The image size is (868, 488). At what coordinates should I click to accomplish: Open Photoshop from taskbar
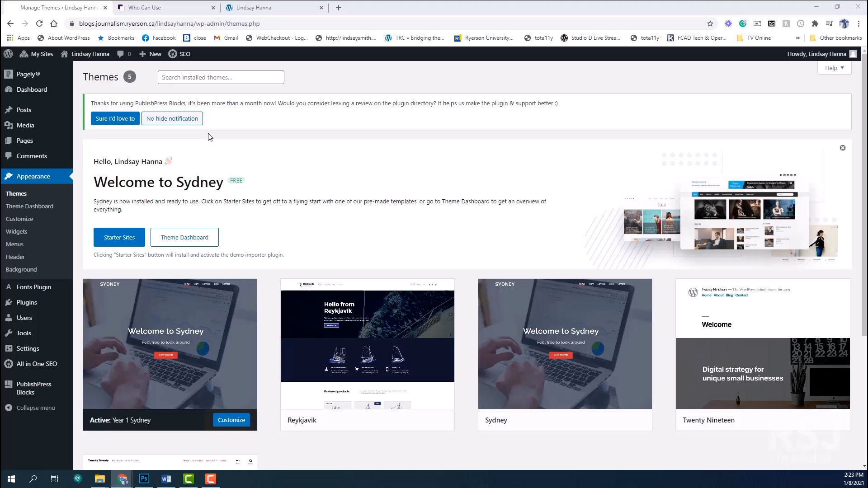[x=144, y=479]
